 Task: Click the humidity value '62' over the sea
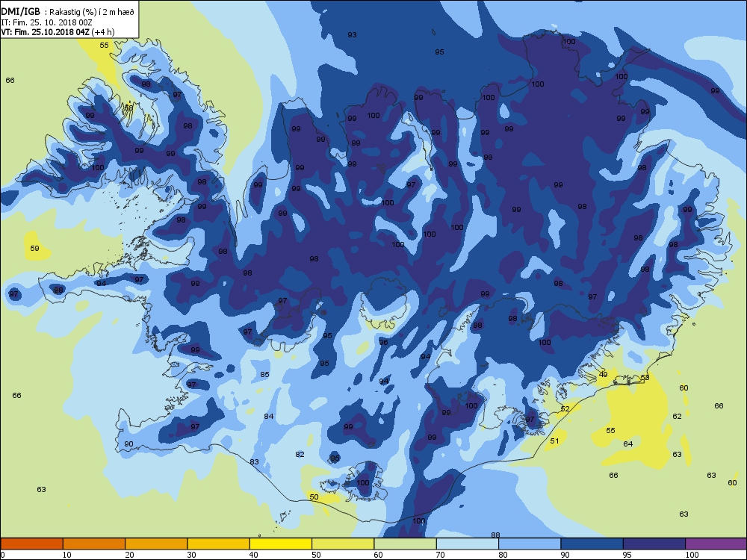[x=677, y=416]
